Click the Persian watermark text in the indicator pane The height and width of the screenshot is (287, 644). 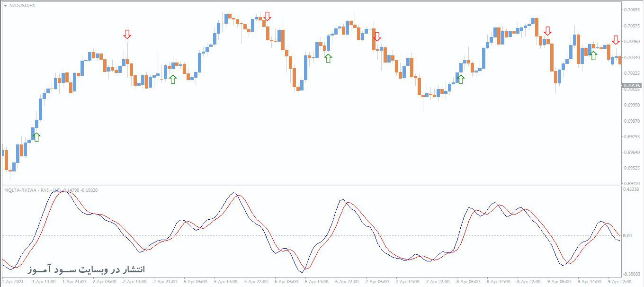point(87,269)
